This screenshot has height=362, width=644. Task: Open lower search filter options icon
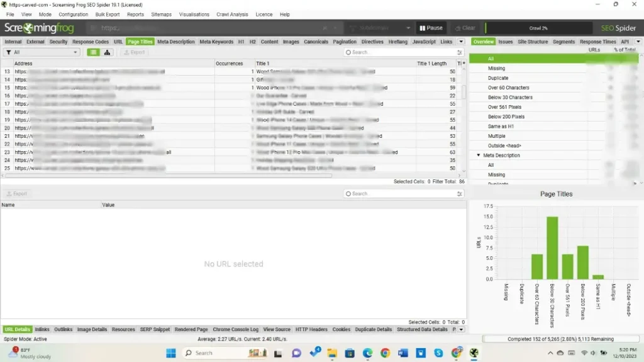click(x=460, y=194)
